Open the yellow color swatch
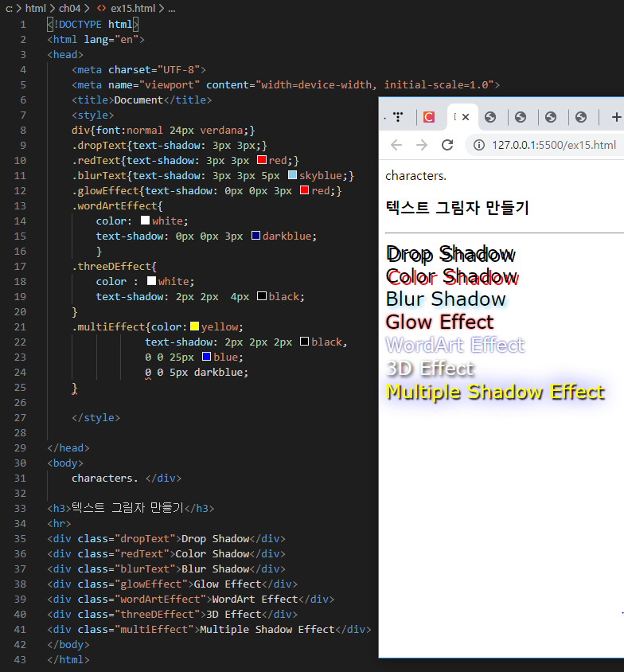The image size is (624, 672). click(194, 326)
